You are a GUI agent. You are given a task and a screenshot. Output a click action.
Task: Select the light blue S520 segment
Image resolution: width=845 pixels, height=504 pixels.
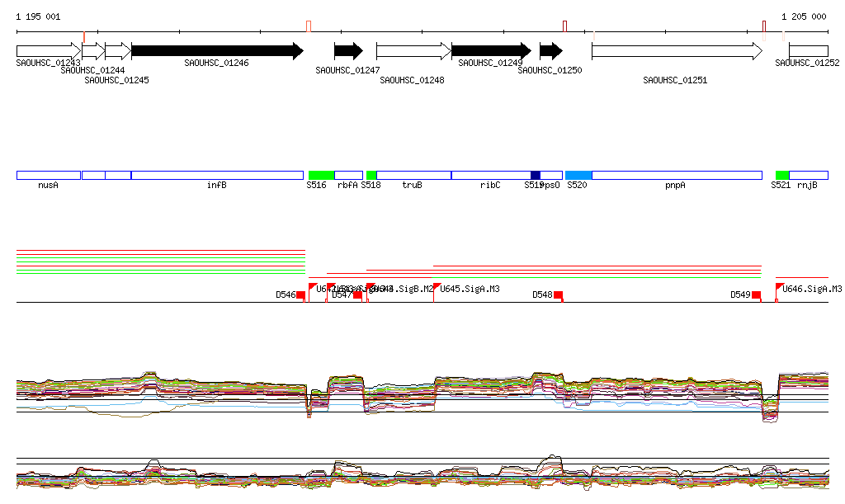click(578, 176)
